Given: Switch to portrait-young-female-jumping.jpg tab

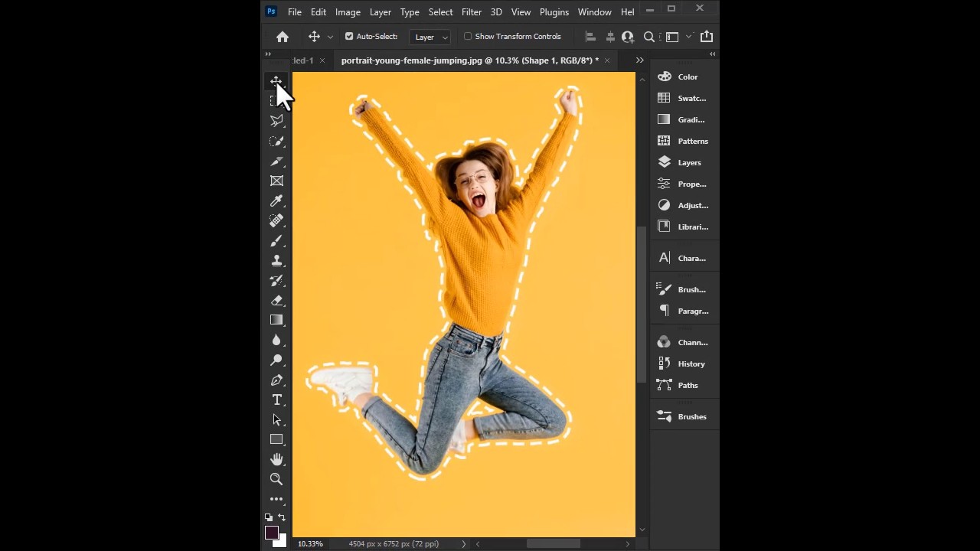Looking at the screenshot, I should coord(469,60).
